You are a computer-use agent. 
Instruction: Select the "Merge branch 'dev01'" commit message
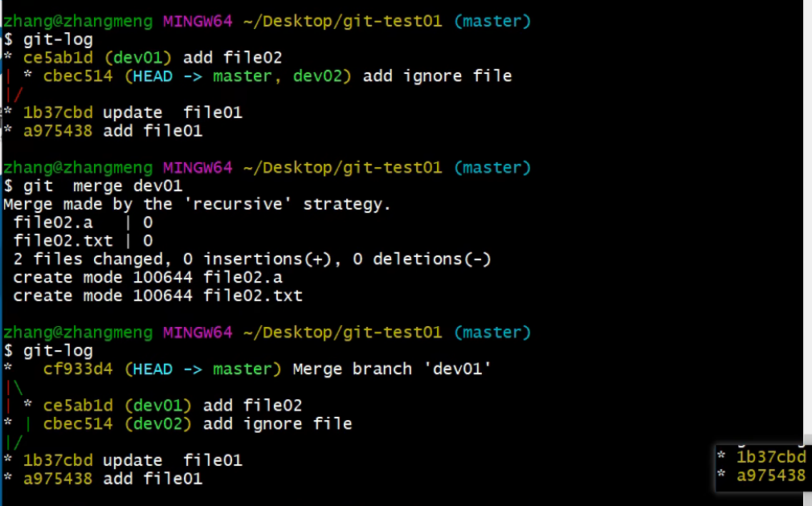coord(392,369)
